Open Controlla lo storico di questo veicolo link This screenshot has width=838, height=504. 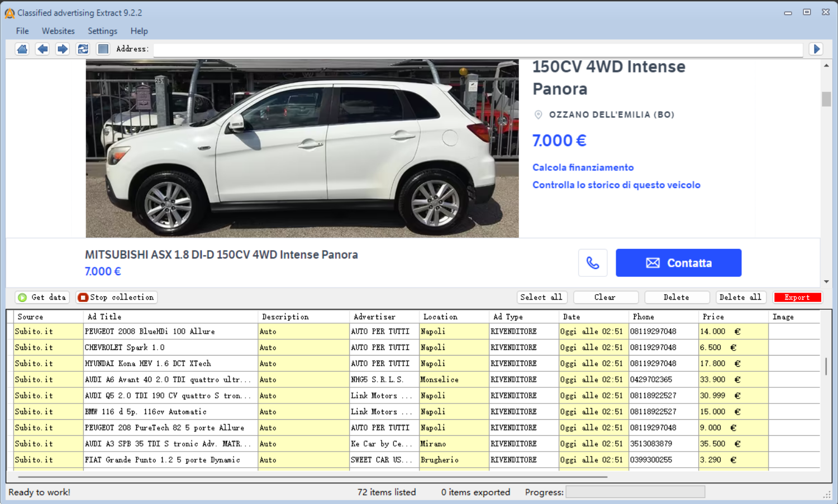pyautogui.click(x=616, y=185)
